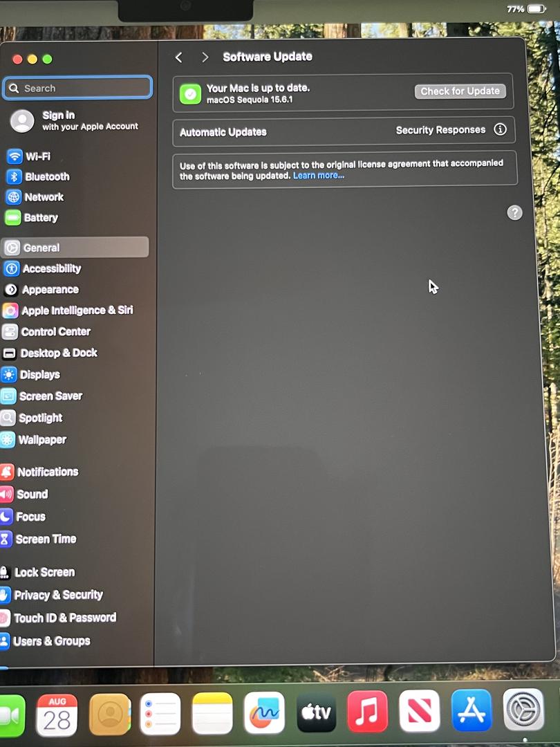This screenshot has height=747, width=560.
Task: Open Focus settings
Action: point(23,517)
